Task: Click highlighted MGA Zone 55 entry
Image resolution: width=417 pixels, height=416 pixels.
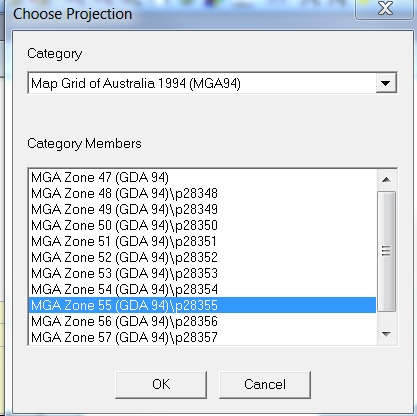Action: 202,305
